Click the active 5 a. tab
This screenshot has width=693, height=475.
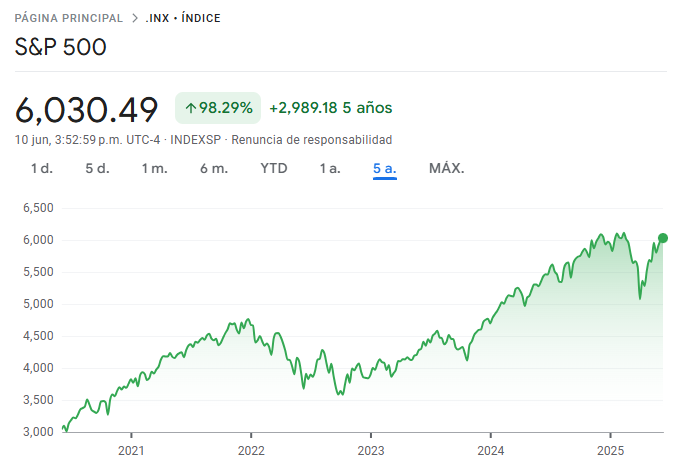pyautogui.click(x=385, y=168)
